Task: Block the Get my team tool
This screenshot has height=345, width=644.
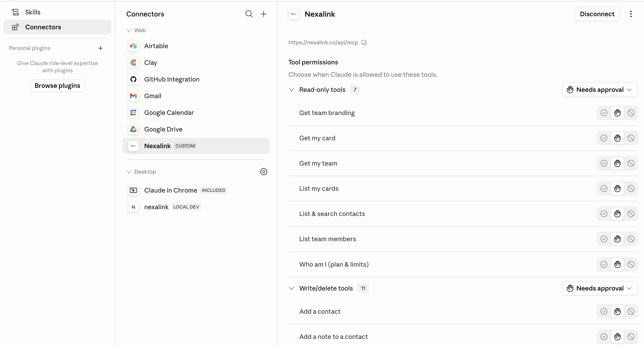Action: pyautogui.click(x=631, y=163)
